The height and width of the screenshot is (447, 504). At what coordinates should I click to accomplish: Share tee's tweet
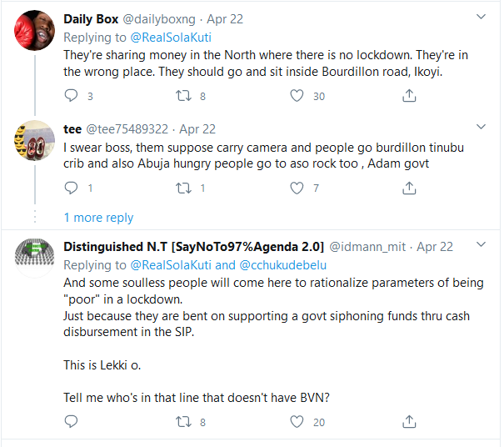409,188
